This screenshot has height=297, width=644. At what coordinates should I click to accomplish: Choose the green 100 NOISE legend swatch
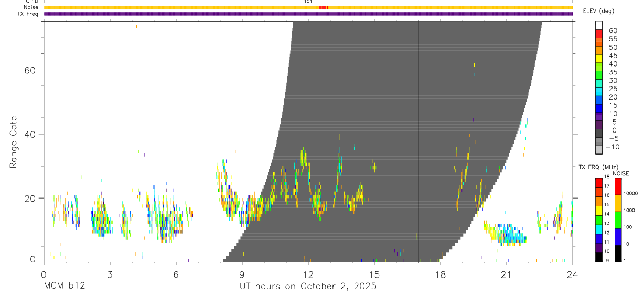pyautogui.click(x=618, y=219)
